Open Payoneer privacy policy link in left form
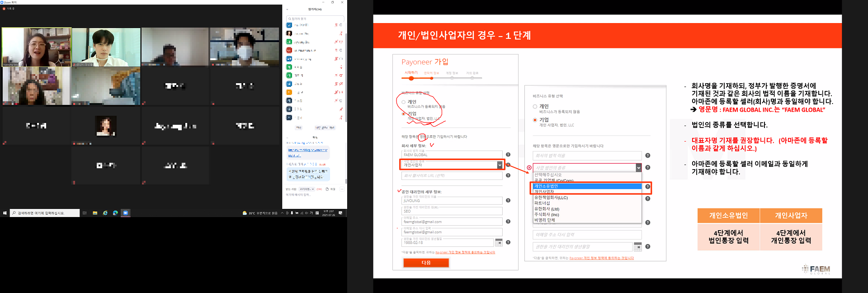 click(465, 252)
